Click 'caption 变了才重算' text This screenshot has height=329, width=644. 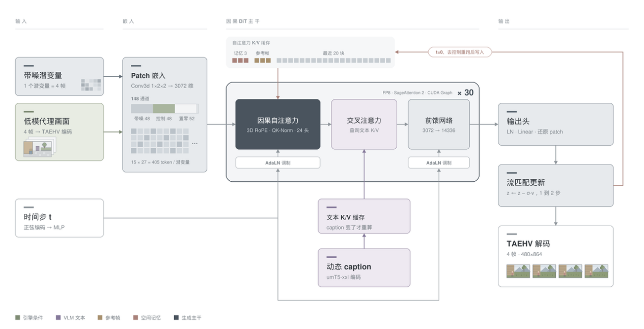pyautogui.click(x=349, y=227)
